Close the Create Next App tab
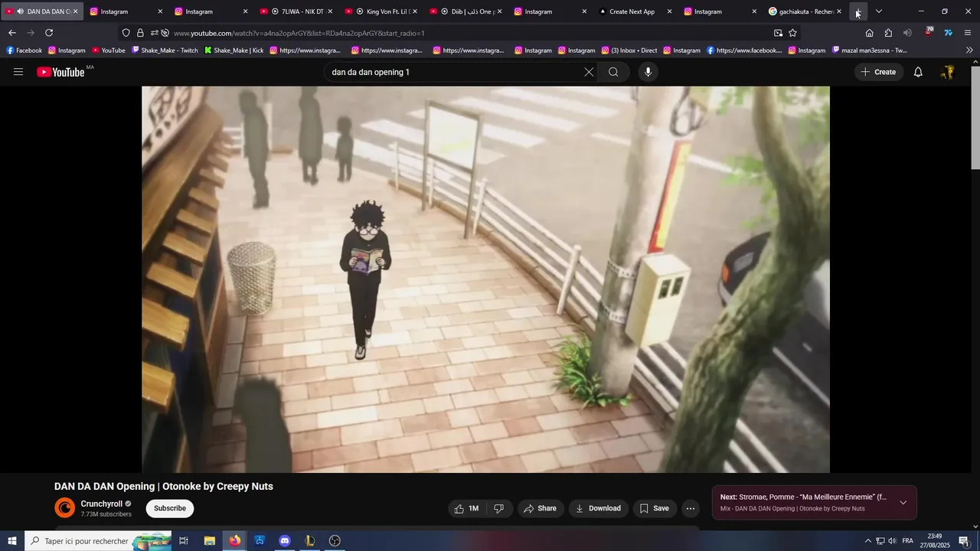 pos(669,11)
